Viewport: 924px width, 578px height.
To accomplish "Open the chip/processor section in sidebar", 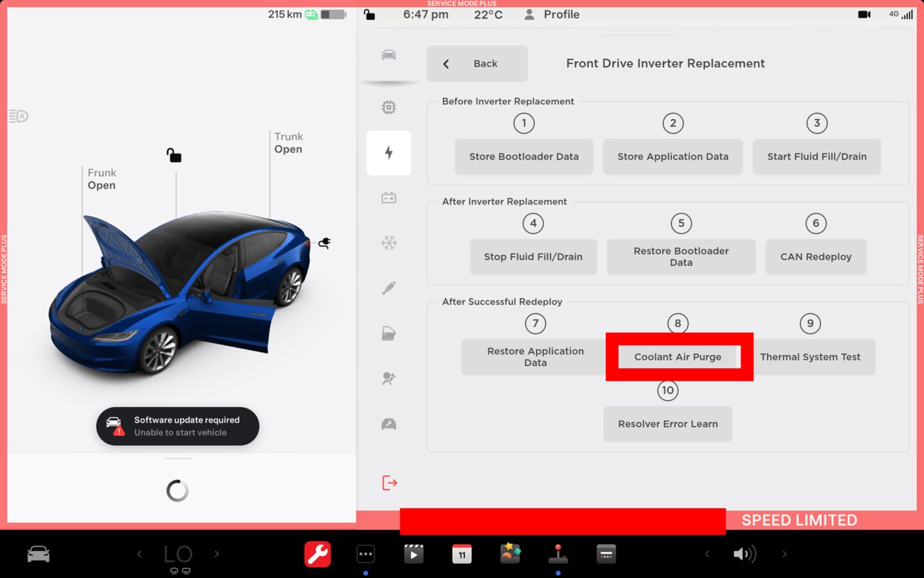I will click(388, 108).
